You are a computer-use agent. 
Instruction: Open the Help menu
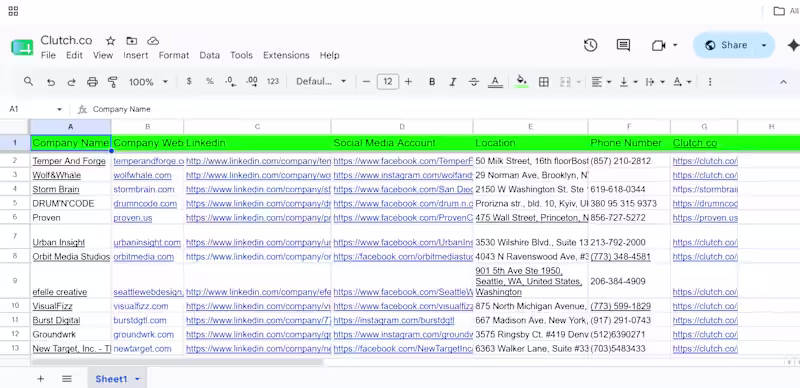click(330, 55)
